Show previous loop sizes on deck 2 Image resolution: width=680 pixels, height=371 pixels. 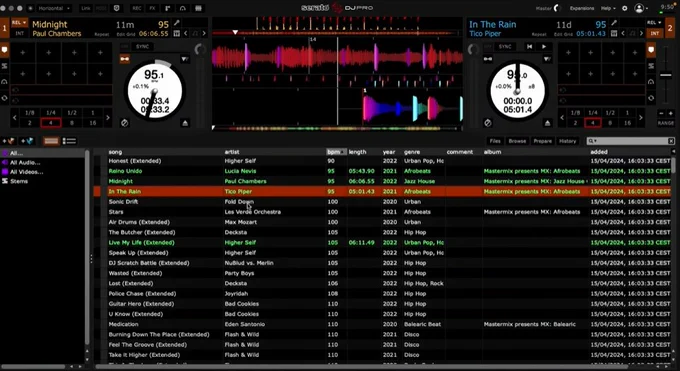[562, 118]
